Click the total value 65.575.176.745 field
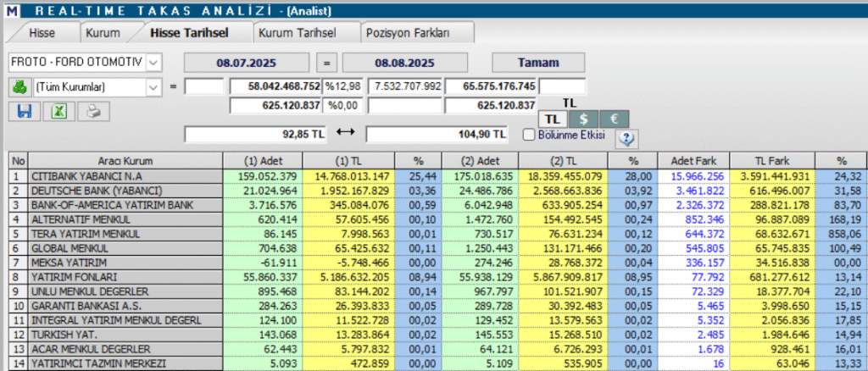Viewport: 868px width, 371px height. click(x=491, y=86)
